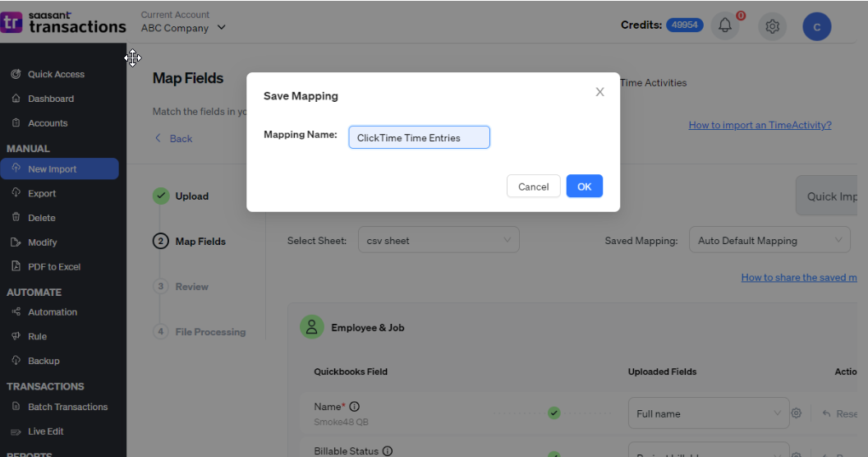
Task: Click the Dashboard home icon
Action: tap(16, 98)
